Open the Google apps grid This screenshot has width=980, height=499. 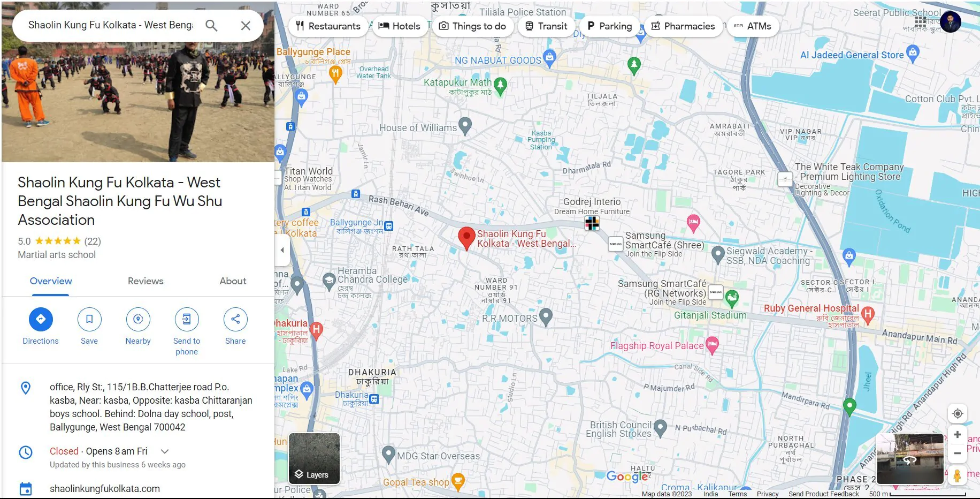click(920, 22)
